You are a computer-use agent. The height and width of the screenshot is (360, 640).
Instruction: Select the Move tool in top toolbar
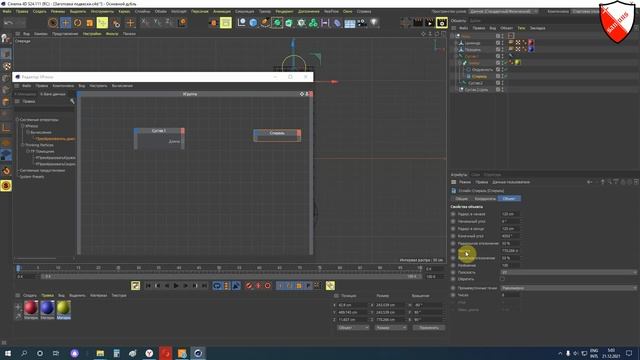(x=65, y=23)
